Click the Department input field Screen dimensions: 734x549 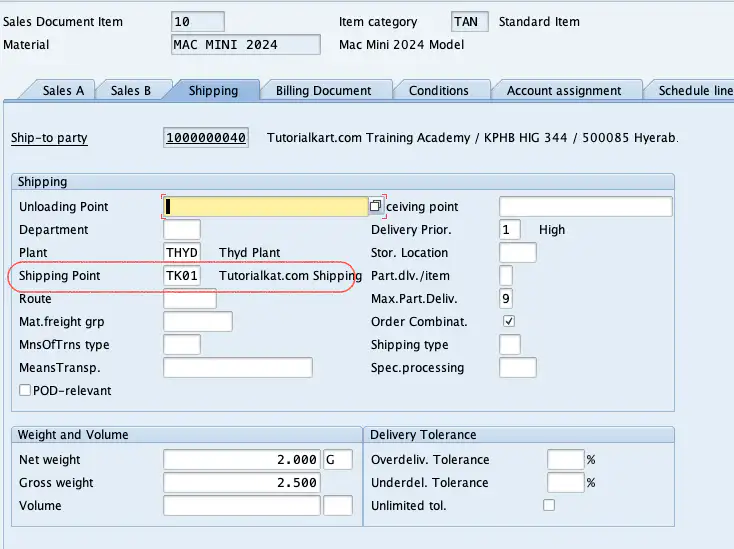[182, 229]
